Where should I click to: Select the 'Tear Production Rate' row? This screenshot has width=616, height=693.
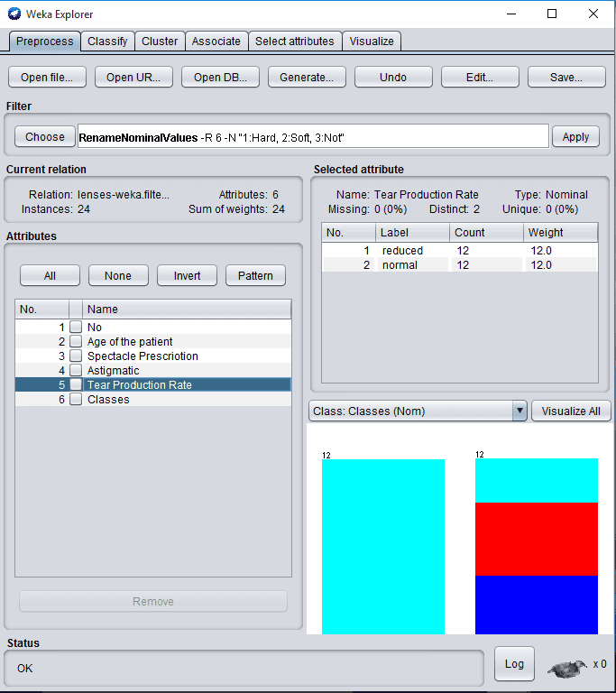pyautogui.click(x=153, y=384)
